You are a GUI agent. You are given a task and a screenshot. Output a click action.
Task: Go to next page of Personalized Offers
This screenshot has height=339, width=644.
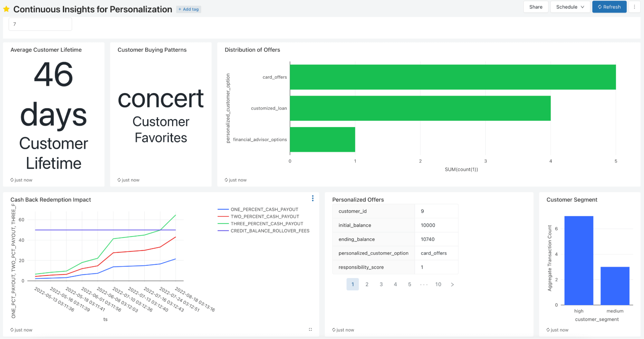[x=452, y=285]
